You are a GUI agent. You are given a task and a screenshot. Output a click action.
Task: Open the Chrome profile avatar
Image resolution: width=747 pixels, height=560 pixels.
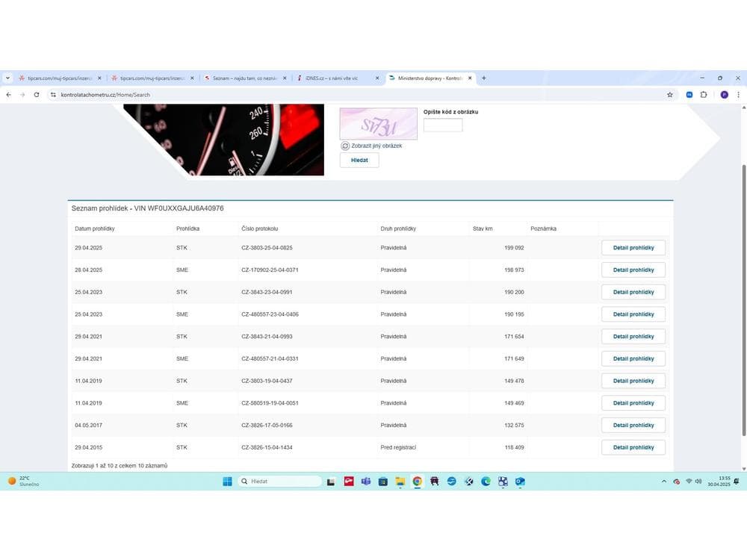coord(724,95)
